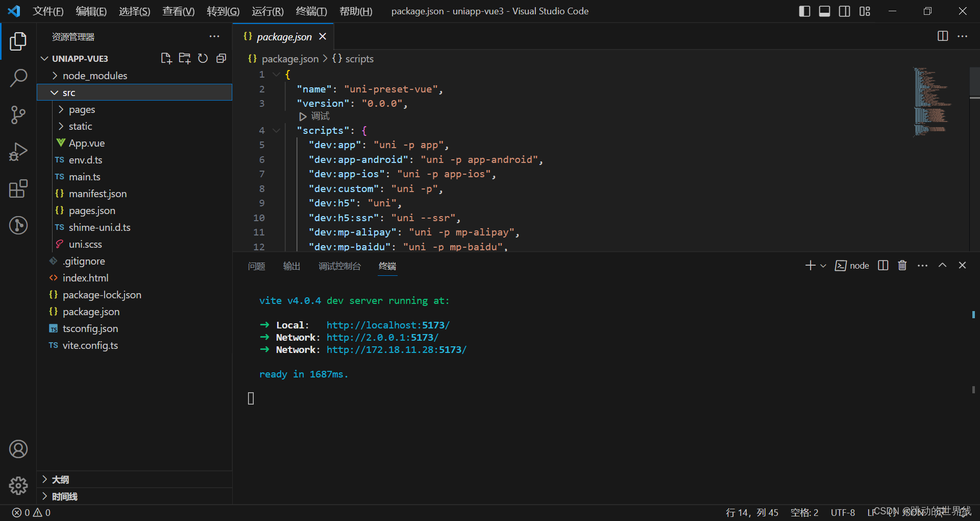
Task: Open the Run and Debug view
Action: click(x=18, y=152)
